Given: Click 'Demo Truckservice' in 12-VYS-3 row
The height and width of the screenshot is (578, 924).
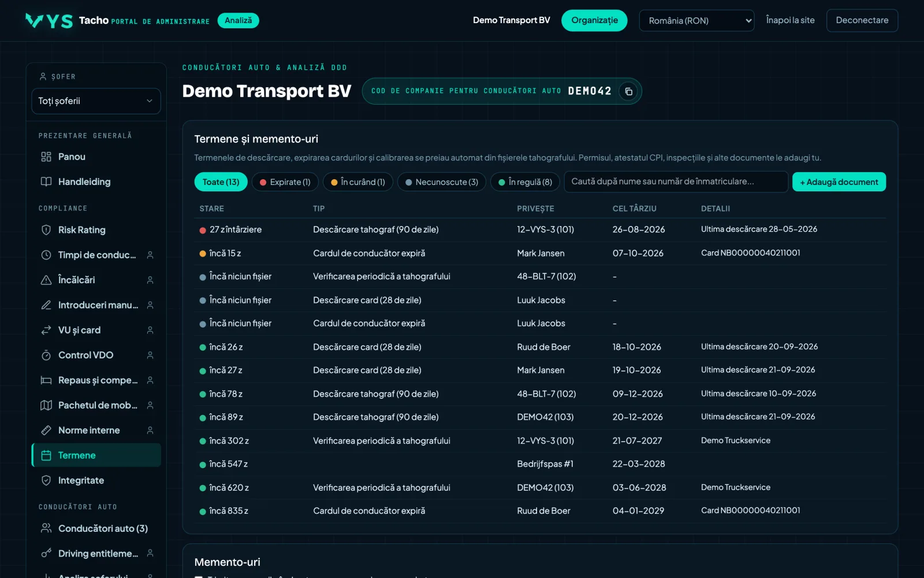Looking at the screenshot, I should click(x=735, y=440).
